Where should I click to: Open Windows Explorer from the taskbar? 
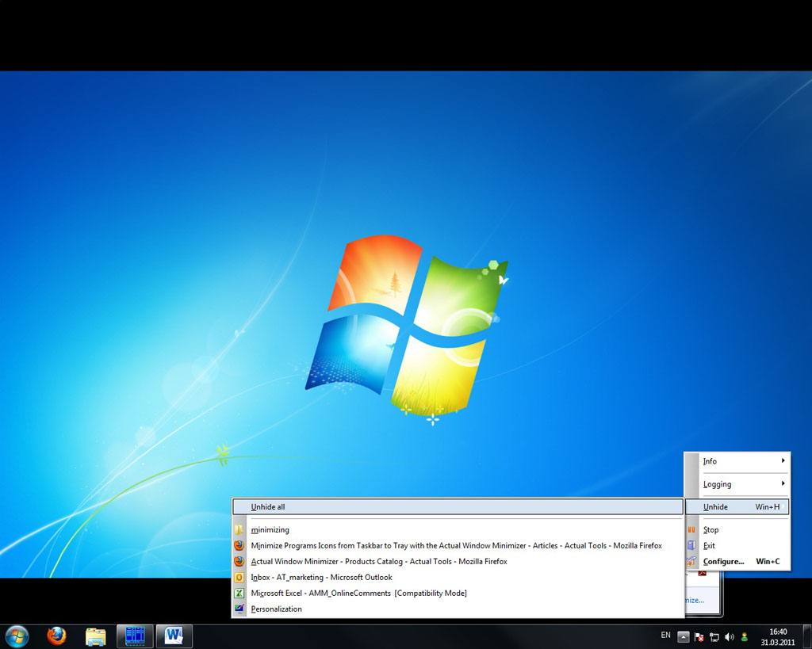coord(95,636)
